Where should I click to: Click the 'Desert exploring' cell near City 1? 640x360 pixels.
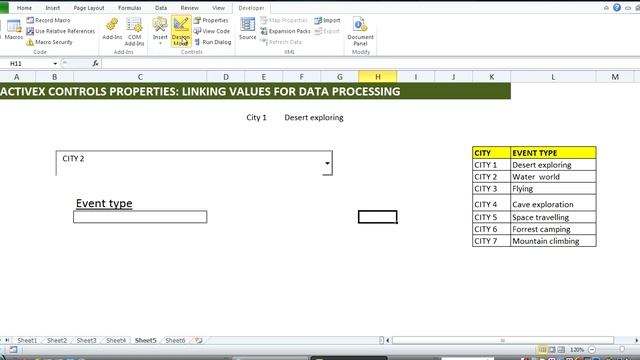[x=314, y=118]
